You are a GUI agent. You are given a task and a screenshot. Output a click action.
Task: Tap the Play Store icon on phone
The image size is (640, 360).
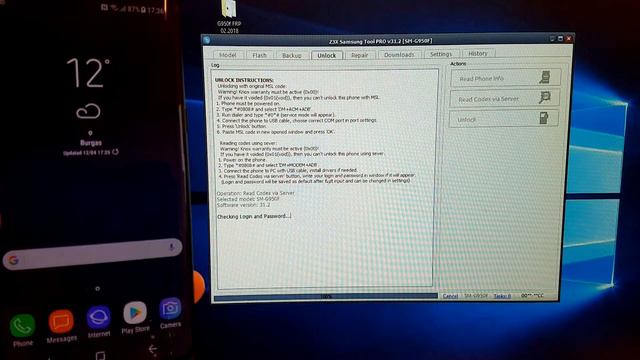tap(135, 313)
